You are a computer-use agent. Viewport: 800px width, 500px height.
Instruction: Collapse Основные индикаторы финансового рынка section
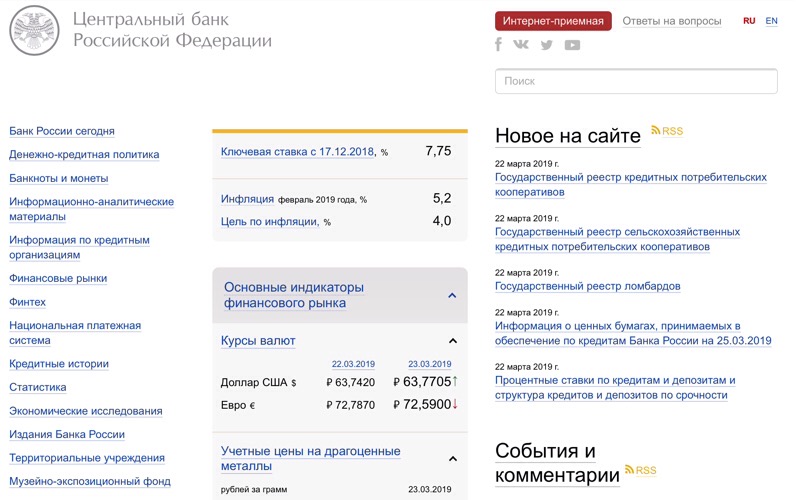(452, 295)
